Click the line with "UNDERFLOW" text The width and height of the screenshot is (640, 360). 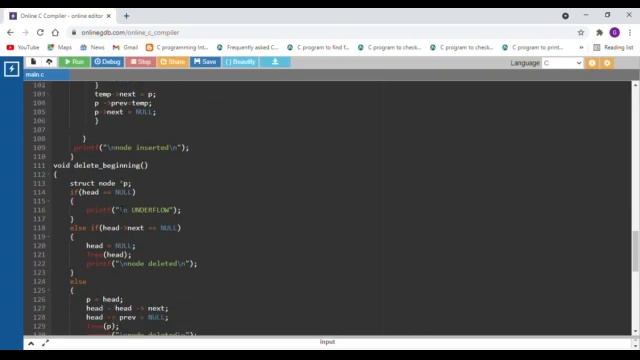tap(133, 210)
